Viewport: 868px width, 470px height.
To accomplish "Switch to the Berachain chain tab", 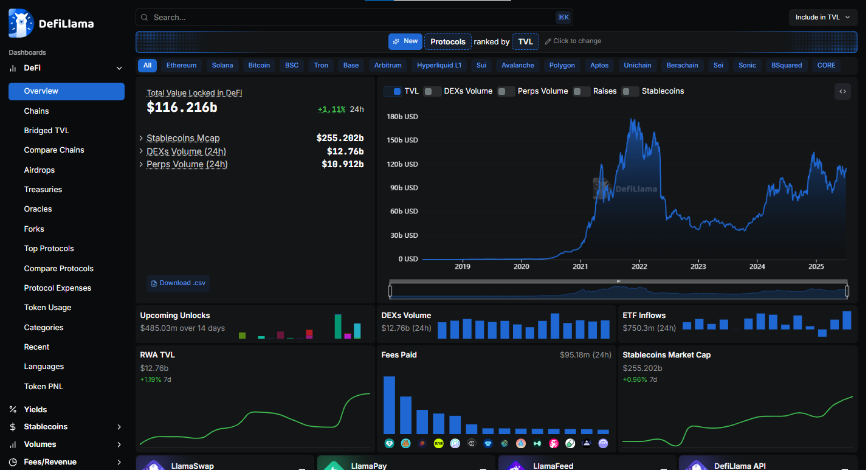I will pos(683,65).
